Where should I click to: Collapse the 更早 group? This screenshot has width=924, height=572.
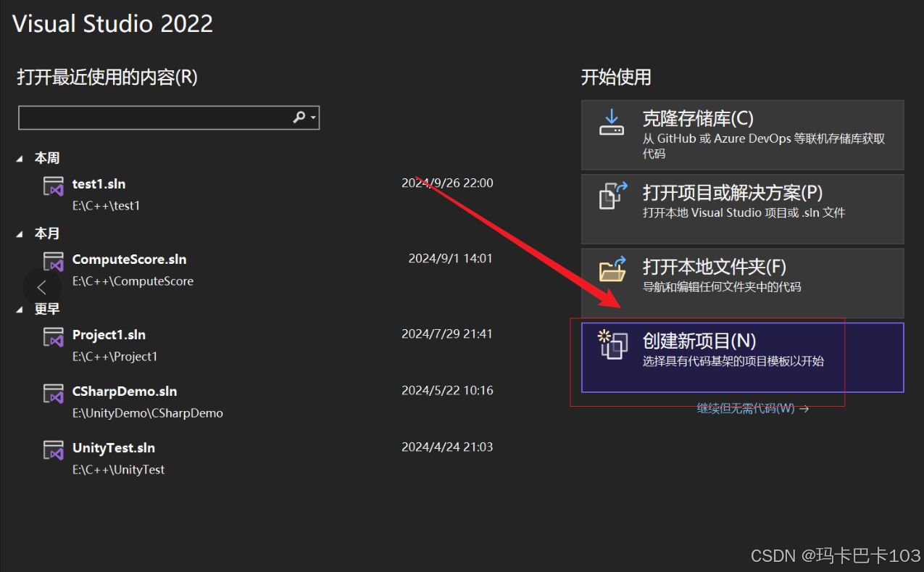coord(20,310)
